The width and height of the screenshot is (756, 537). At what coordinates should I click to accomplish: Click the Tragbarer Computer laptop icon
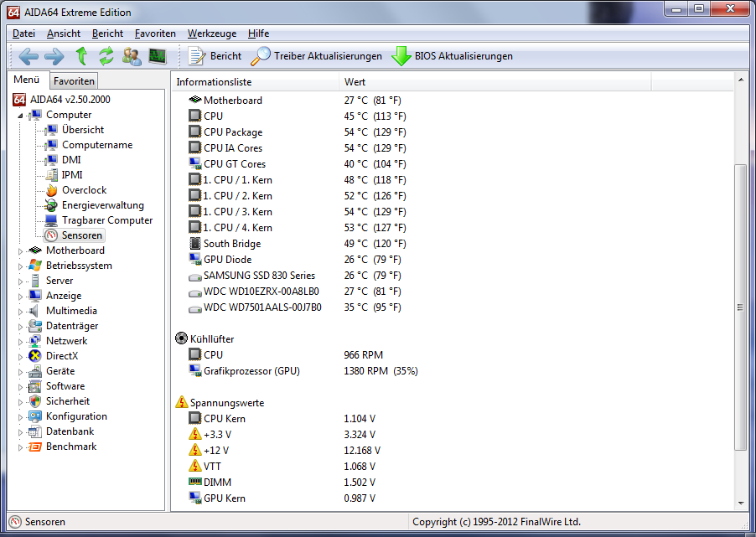(51, 220)
